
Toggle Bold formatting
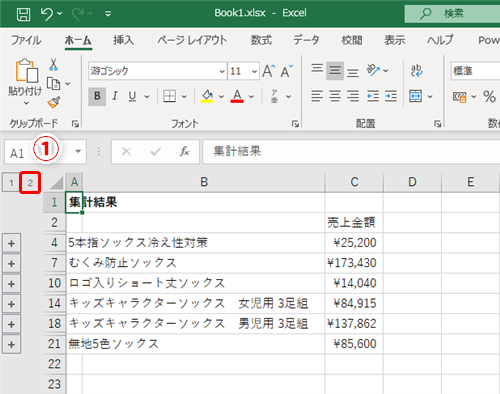tap(97, 96)
